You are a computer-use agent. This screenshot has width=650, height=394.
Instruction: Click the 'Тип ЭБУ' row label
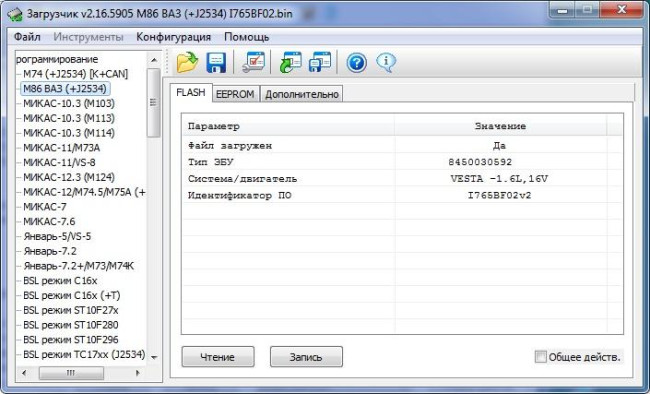click(x=211, y=162)
